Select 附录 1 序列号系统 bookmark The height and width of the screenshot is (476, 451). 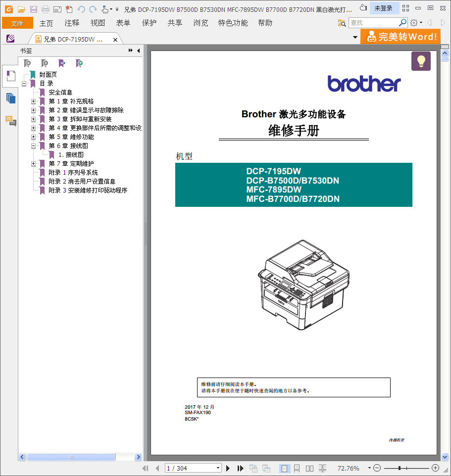pos(73,173)
